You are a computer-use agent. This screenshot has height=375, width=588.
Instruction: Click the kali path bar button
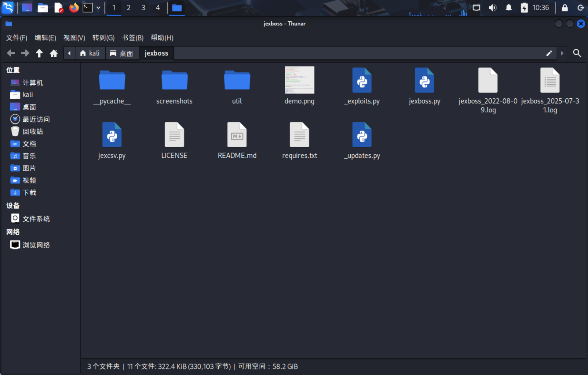(89, 53)
